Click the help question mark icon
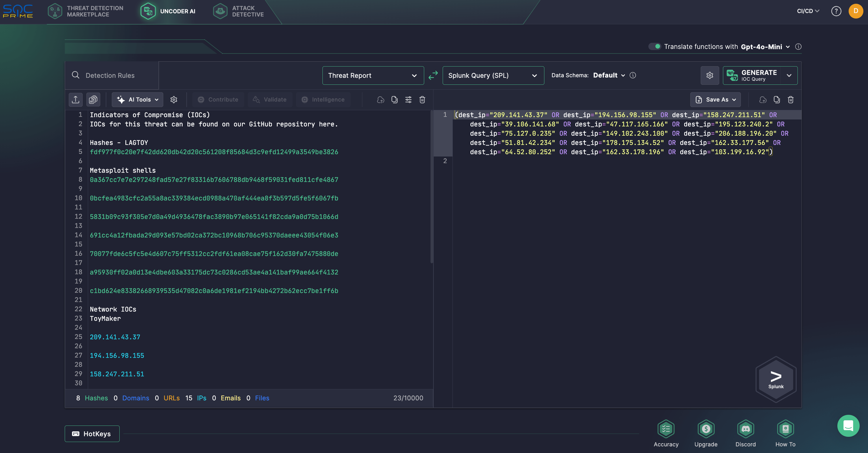 836,11
